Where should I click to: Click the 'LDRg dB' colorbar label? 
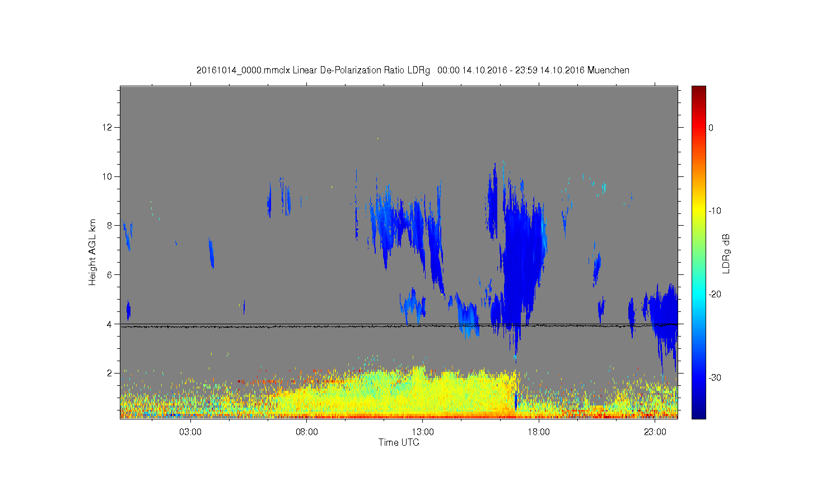(x=726, y=253)
